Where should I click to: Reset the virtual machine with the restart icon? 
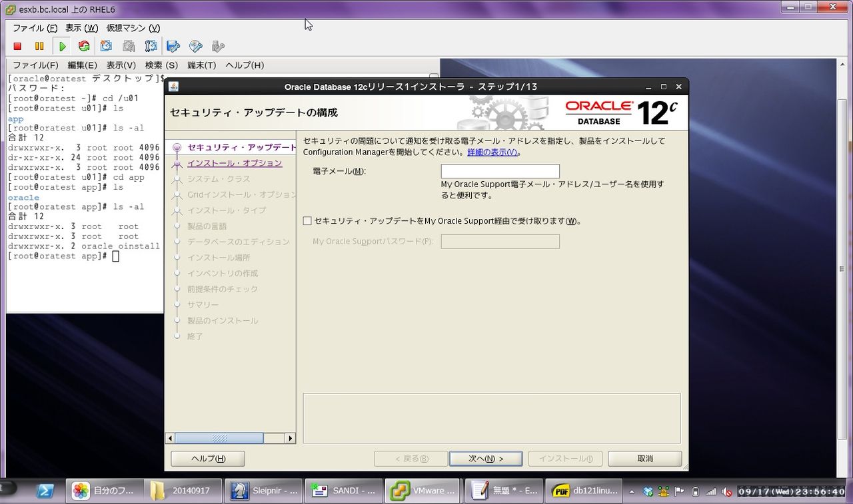84,46
